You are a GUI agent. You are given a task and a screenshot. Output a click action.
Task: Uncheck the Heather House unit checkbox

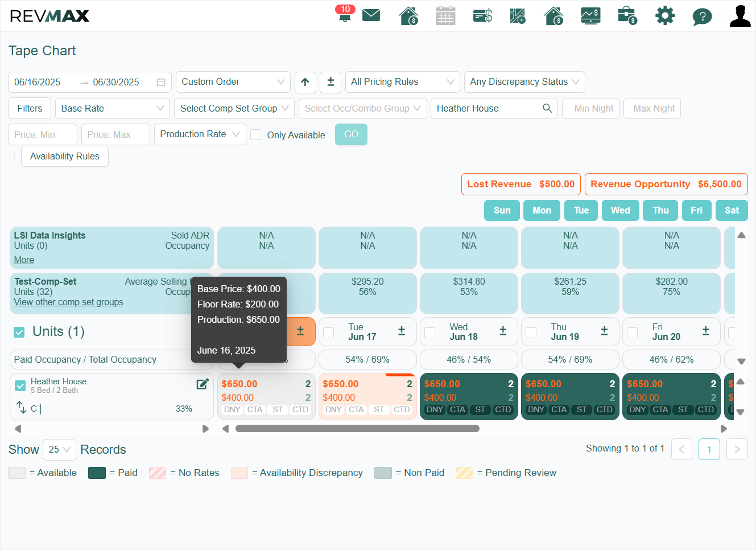coord(20,385)
